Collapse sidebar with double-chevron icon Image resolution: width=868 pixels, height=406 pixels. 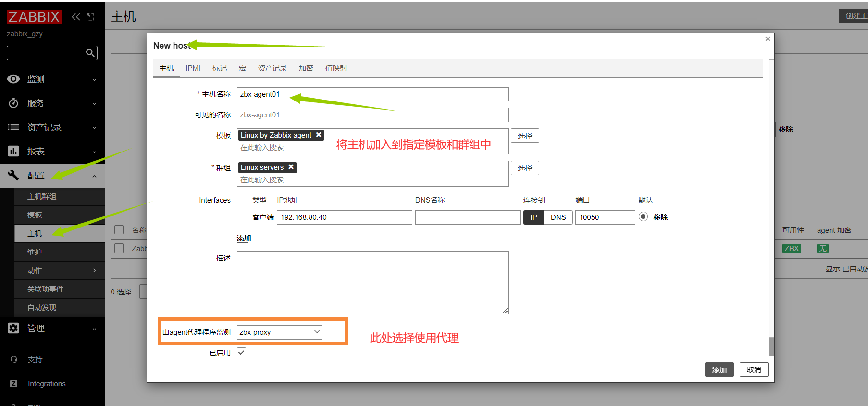[76, 17]
